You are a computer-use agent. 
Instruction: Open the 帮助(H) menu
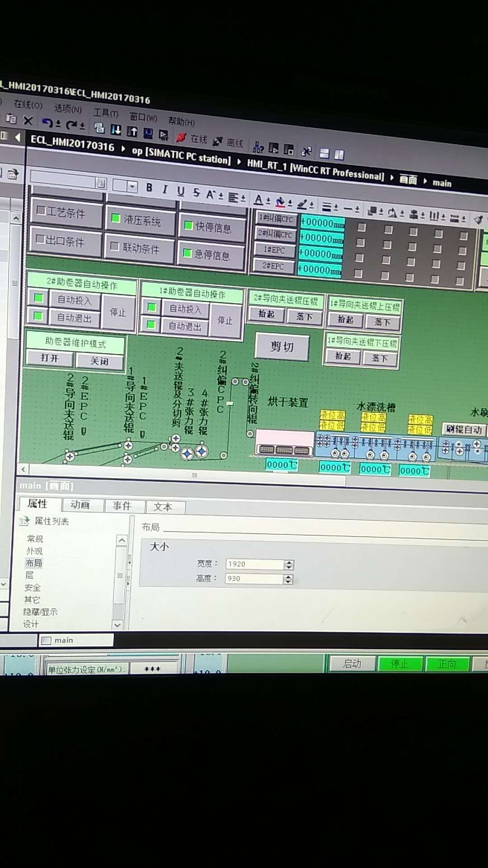(182, 121)
